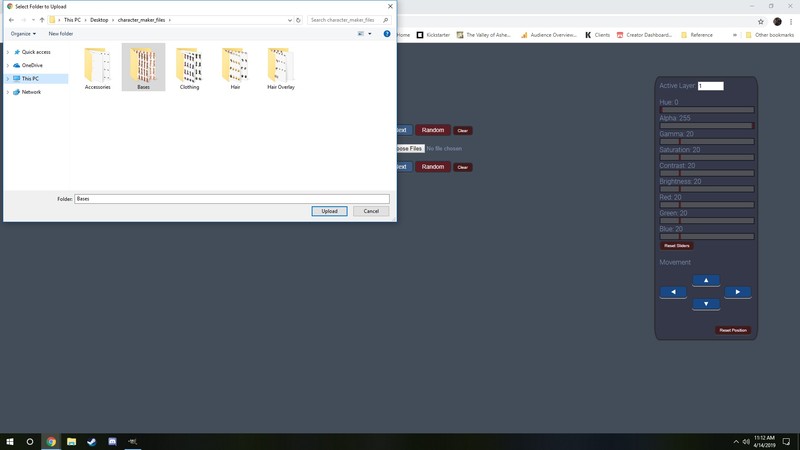This screenshot has height=450, width=800.
Task: Switch to Chrome on the taskbar
Action: point(51,441)
